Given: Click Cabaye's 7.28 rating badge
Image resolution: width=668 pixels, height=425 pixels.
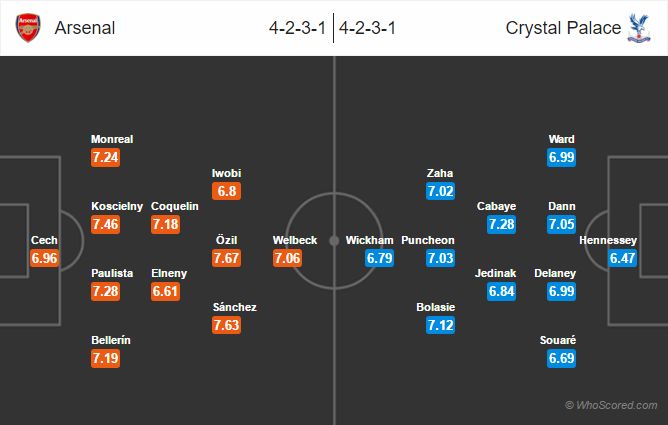Looking at the screenshot, I should click(501, 224).
